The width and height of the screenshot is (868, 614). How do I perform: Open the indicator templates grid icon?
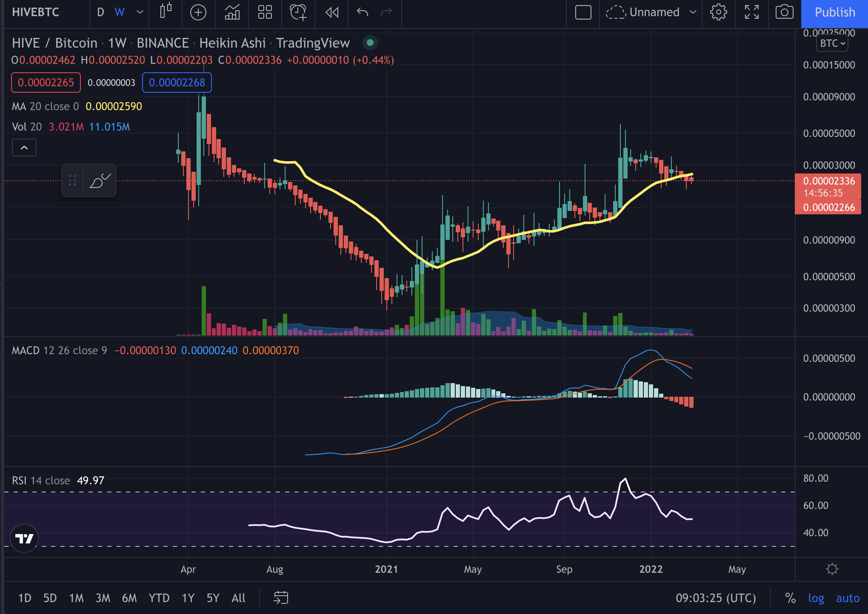click(265, 12)
